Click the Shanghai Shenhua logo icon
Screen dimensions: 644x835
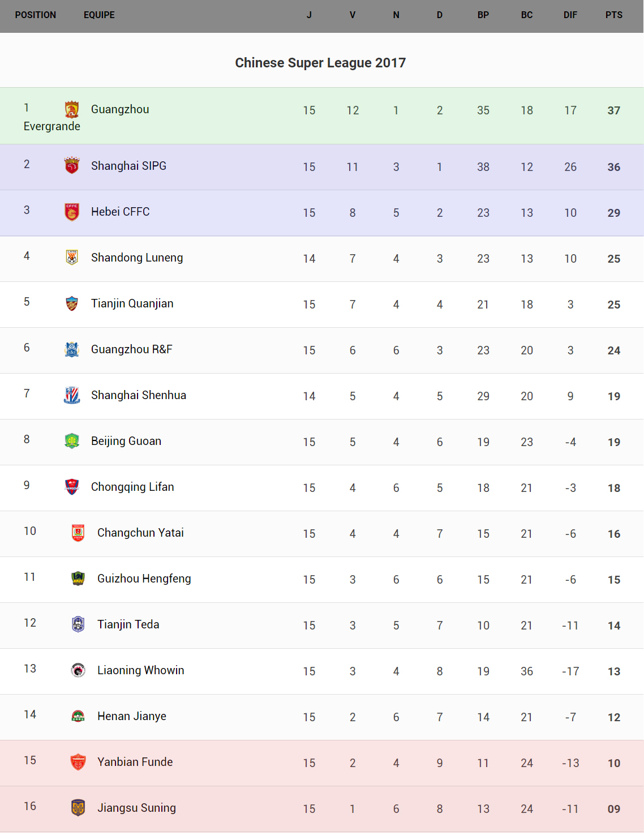click(72, 395)
